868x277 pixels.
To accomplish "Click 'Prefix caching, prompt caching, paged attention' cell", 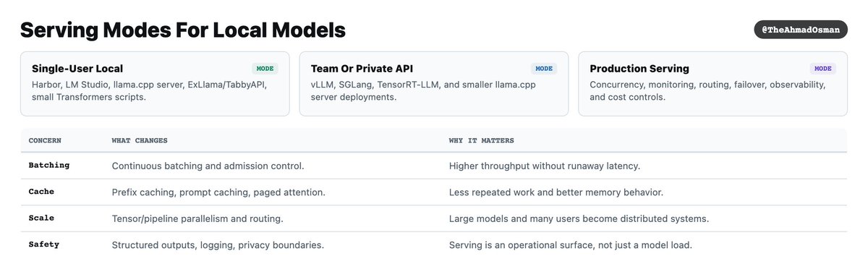I will 218,192.
